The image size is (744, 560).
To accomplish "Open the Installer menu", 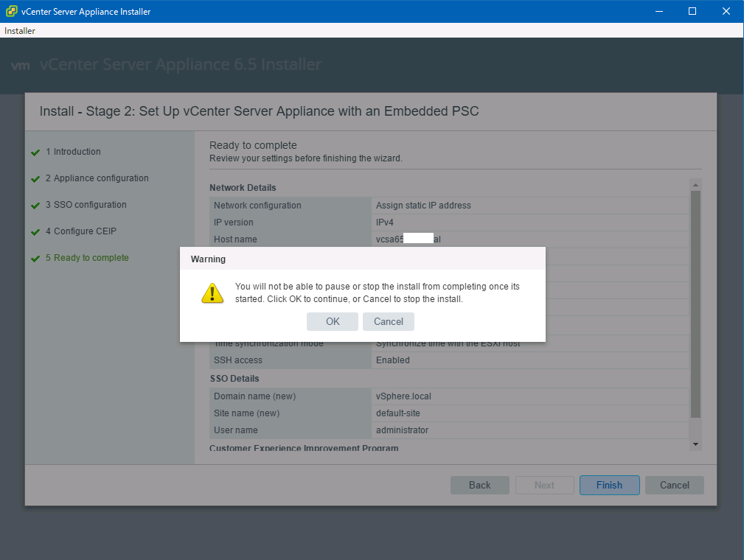I will [19, 31].
